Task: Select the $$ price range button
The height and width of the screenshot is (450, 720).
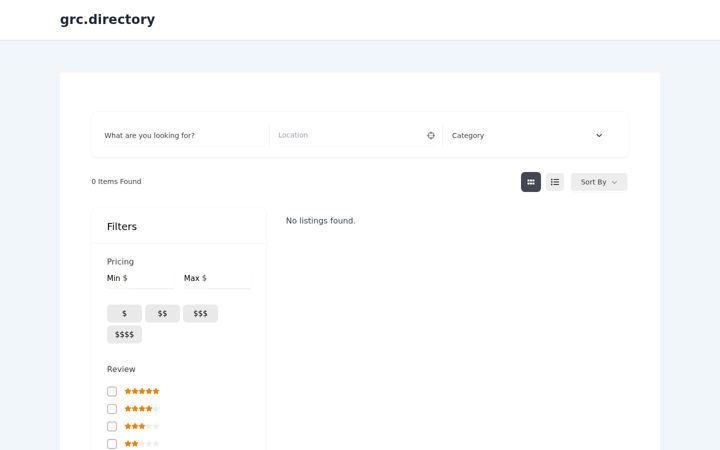Action: click(162, 314)
